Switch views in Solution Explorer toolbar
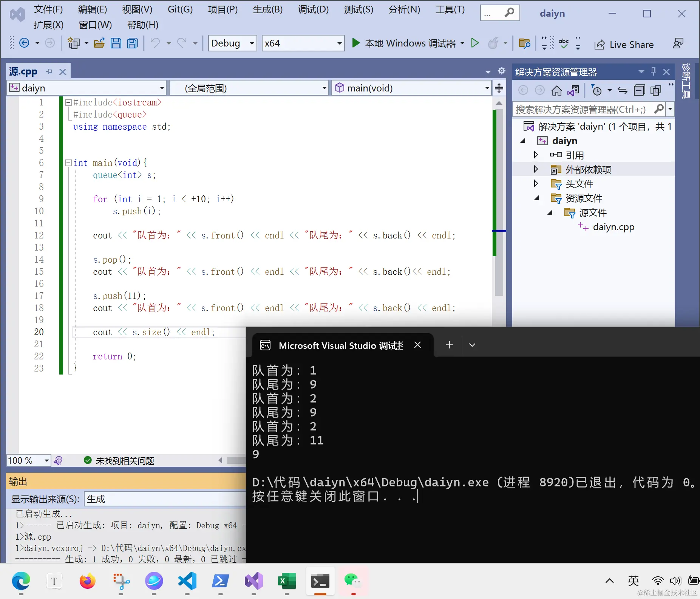 click(573, 90)
